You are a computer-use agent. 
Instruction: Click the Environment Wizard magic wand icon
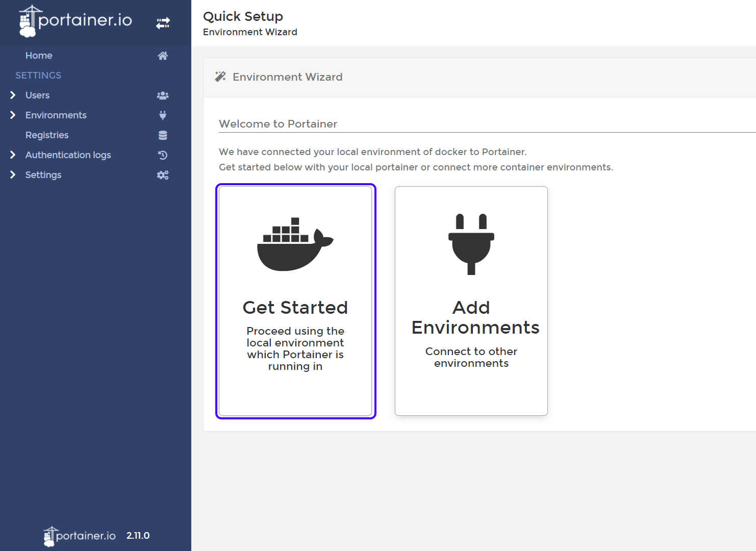click(x=220, y=77)
